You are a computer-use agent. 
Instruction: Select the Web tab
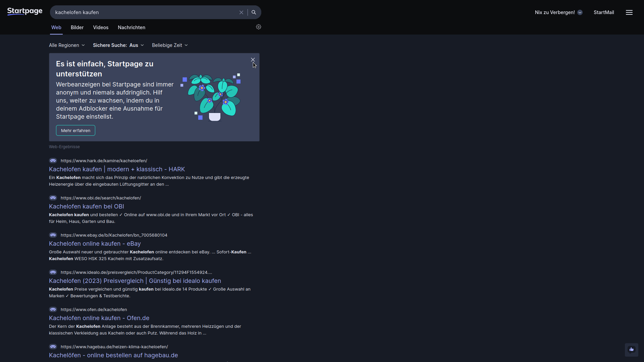coord(56,27)
